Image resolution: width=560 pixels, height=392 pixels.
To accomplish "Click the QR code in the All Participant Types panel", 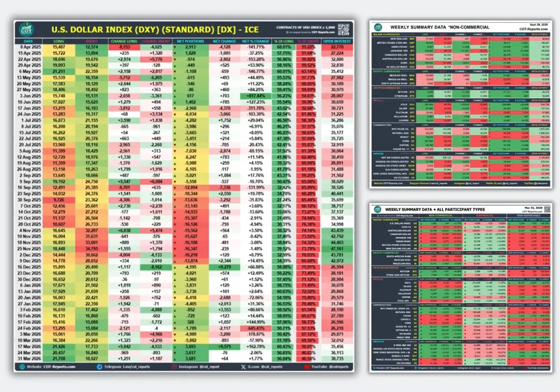I will (547, 208).
